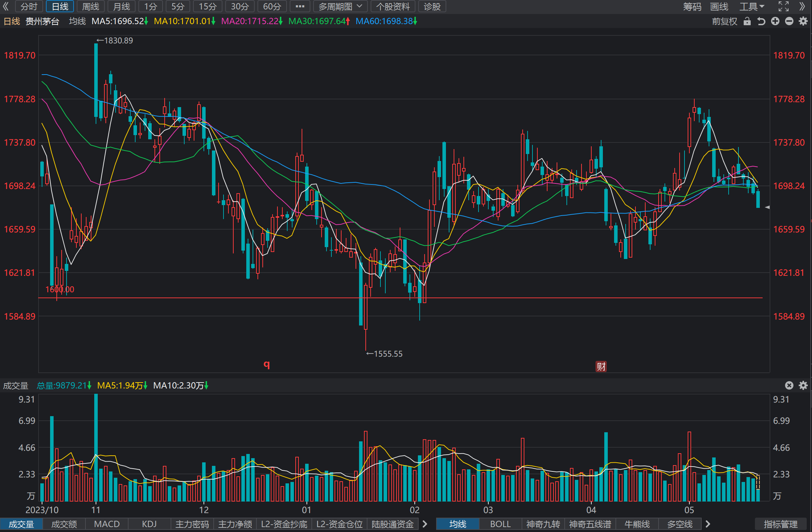Click volume MA5:1.94万 label
This screenshot has height=532, width=812.
[122, 385]
